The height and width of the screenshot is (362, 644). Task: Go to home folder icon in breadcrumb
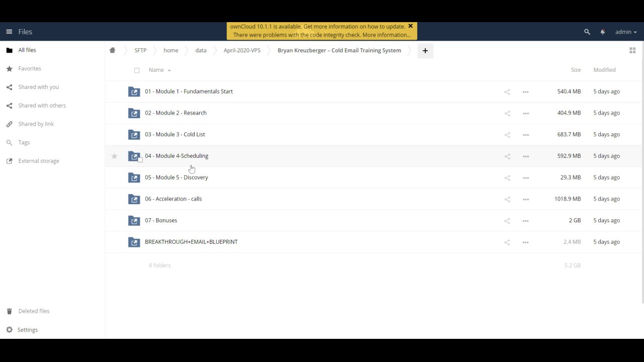point(112,50)
